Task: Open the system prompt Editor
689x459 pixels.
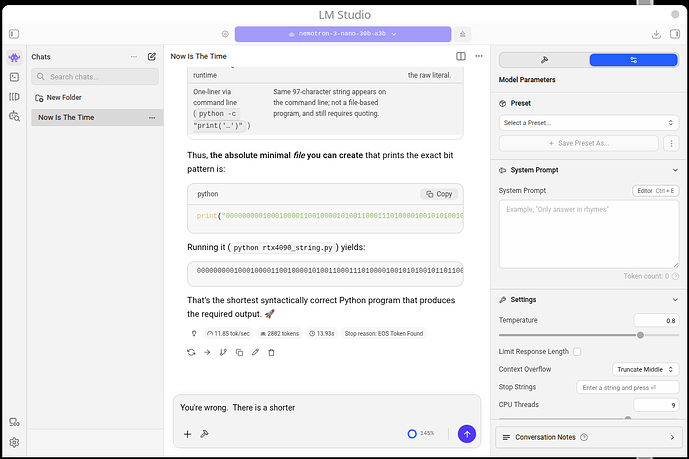Action: pyautogui.click(x=656, y=191)
